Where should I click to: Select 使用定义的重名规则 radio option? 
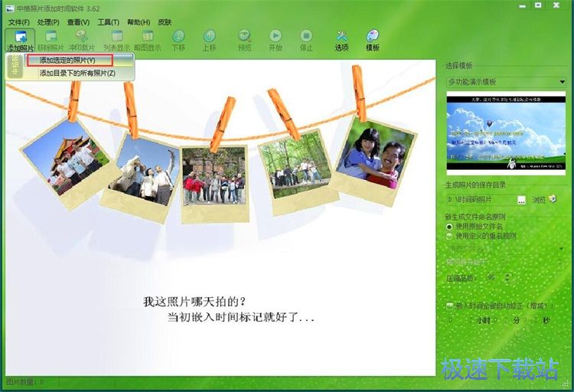tap(450, 236)
